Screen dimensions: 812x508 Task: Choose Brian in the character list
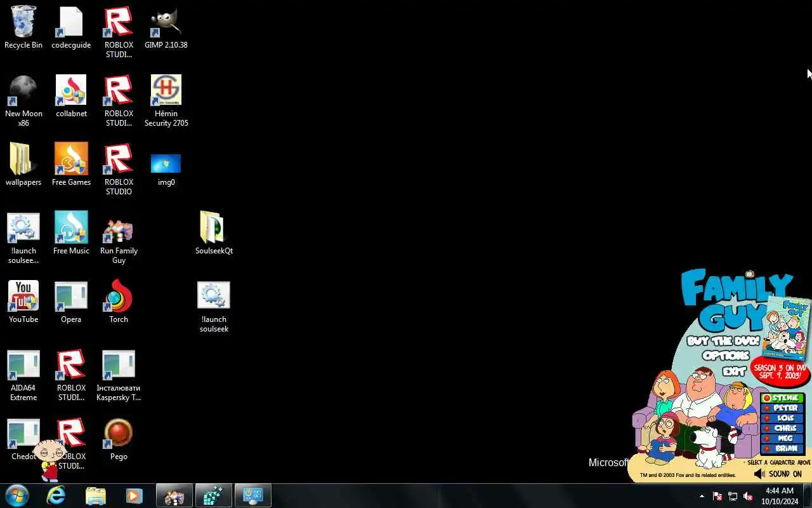point(782,449)
